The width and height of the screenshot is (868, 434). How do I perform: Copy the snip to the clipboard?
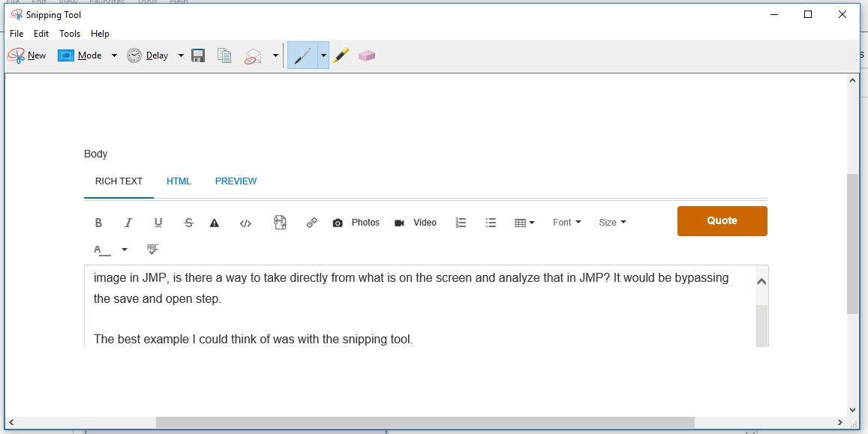click(224, 55)
